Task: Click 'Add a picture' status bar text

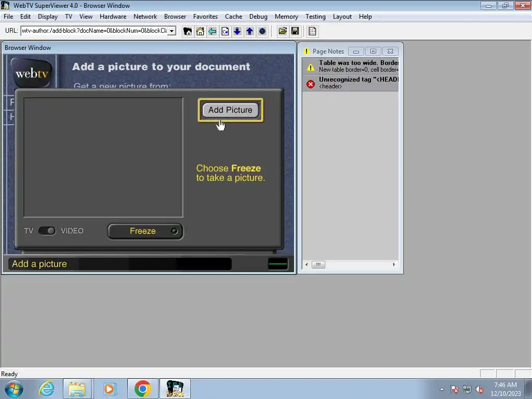Action: point(39,264)
